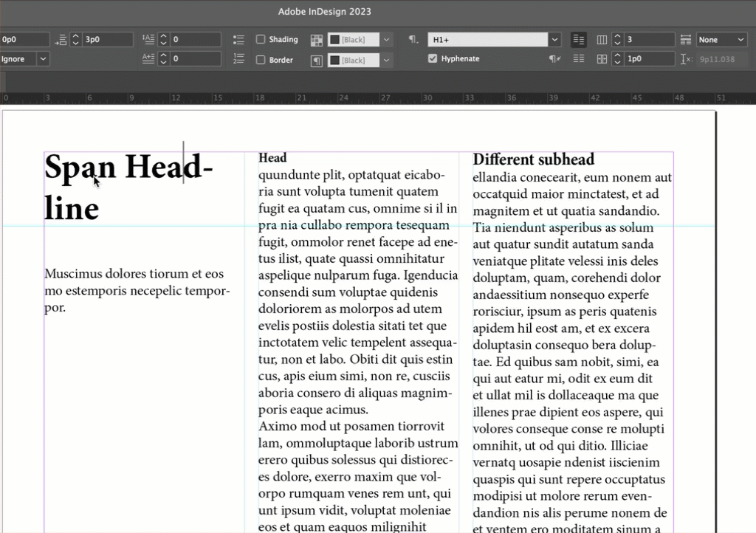This screenshot has height=533, width=756.
Task: Click the number of columns icon
Action: 602,40
